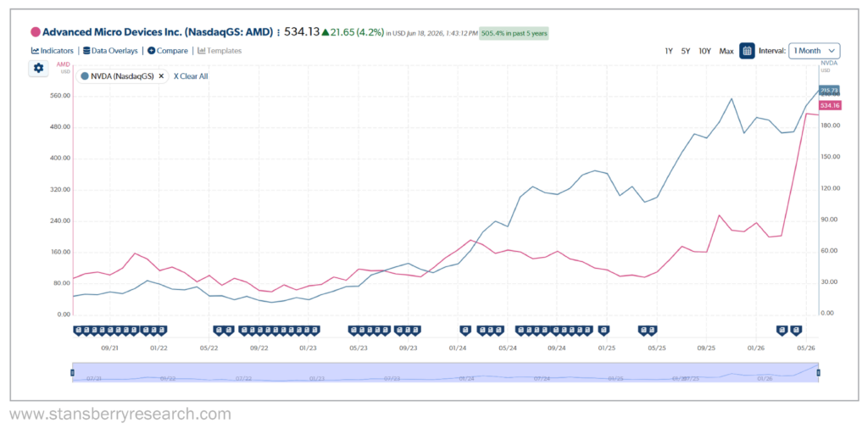The image size is (868, 429).
Task: Click the 80.00 left axis label
Action: point(61,283)
